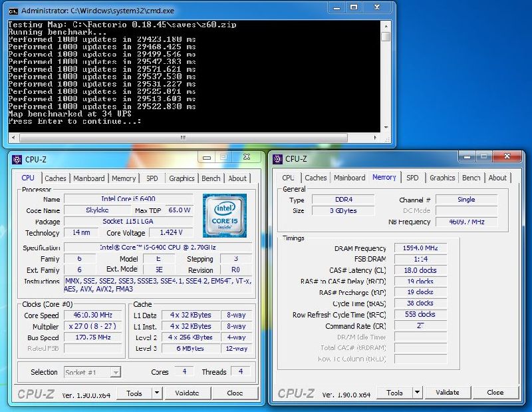Click the cmd horizontal scrollbar thumb

point(184,138)
